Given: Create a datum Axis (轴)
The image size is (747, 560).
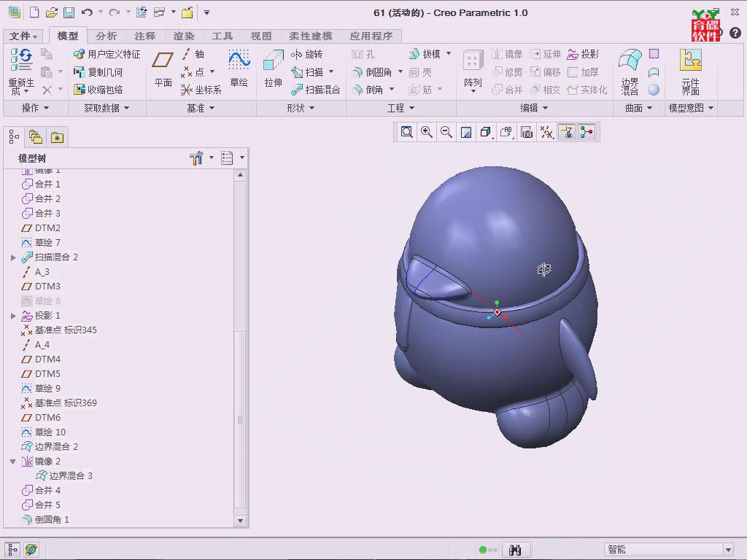Looking at the screenshot, I should 193,54.
